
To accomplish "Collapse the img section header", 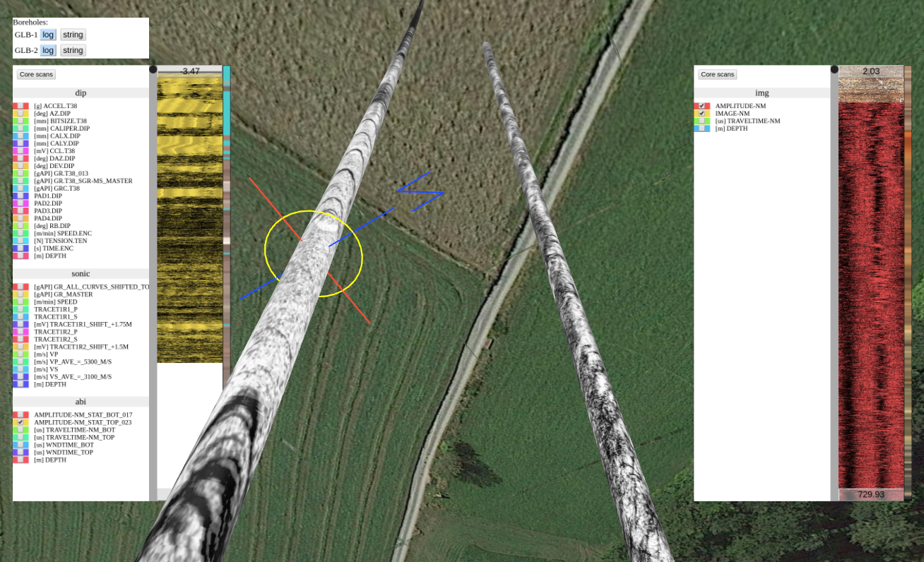I will click(x=762, y=92).
